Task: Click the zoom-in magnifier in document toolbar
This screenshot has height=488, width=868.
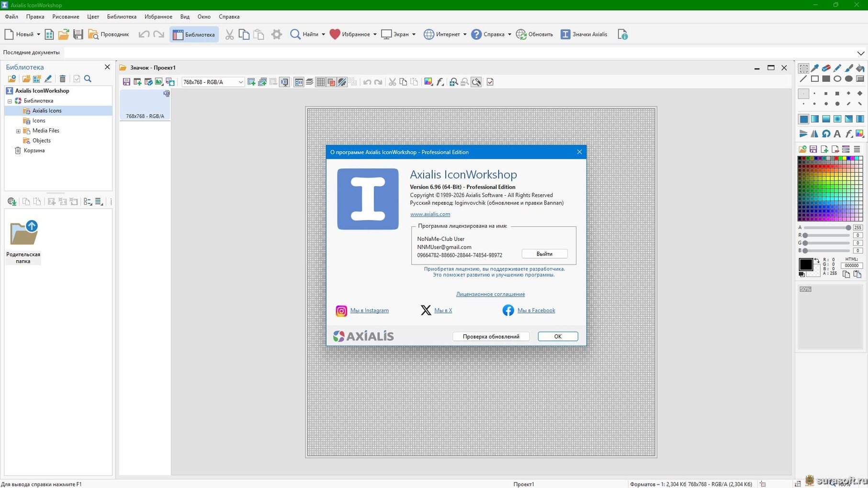Action: coord(453,82)
